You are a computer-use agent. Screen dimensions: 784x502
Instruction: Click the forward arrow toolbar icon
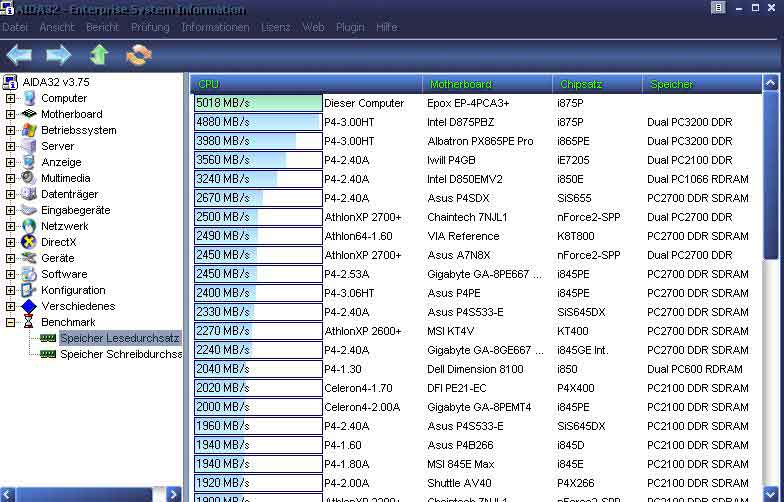[x=58, y=54]
